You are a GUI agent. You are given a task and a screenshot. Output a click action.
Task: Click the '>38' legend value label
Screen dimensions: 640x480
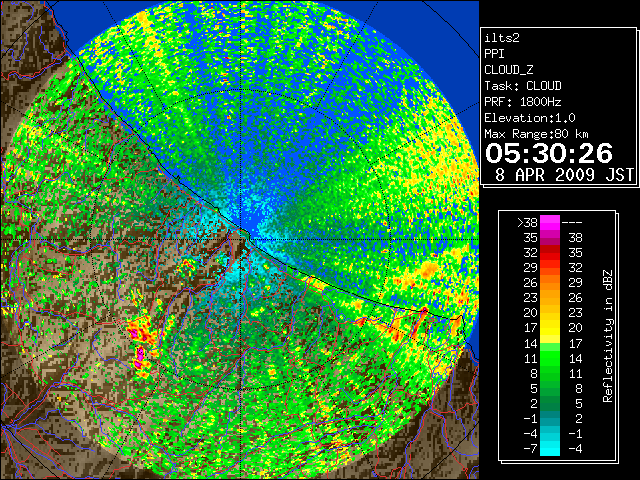pos(527,223)
